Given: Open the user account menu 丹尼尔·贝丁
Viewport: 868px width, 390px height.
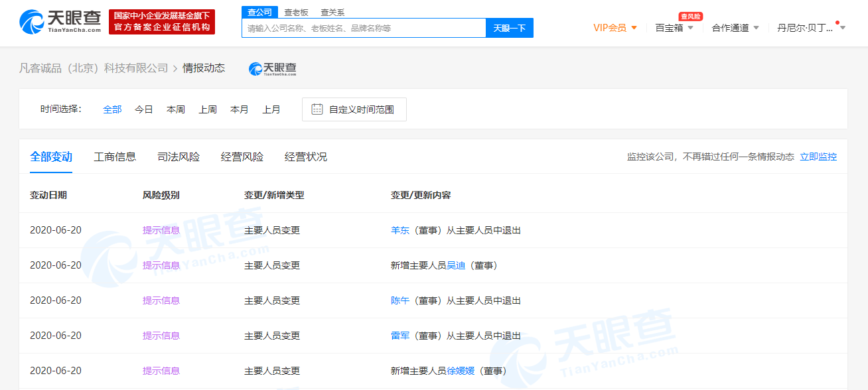Looking at the screenshot, I should (811, 28).
